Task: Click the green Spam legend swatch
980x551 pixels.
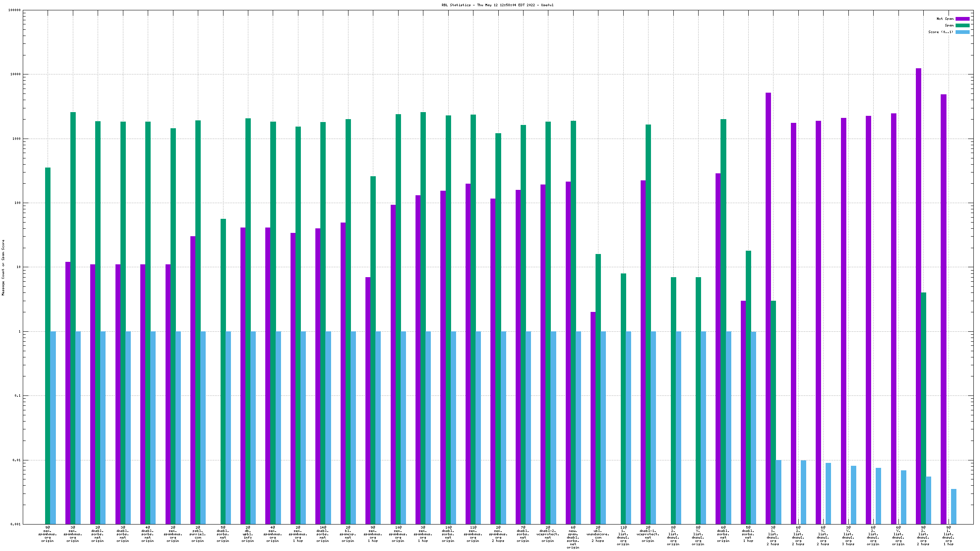Action: tap(962, 25)
